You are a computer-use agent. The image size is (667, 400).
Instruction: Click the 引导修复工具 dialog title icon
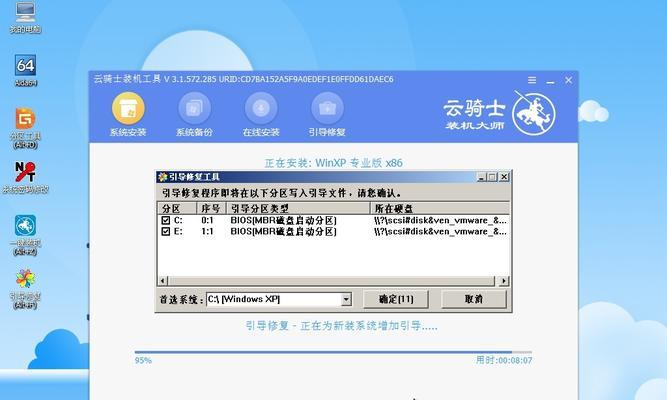162,177
